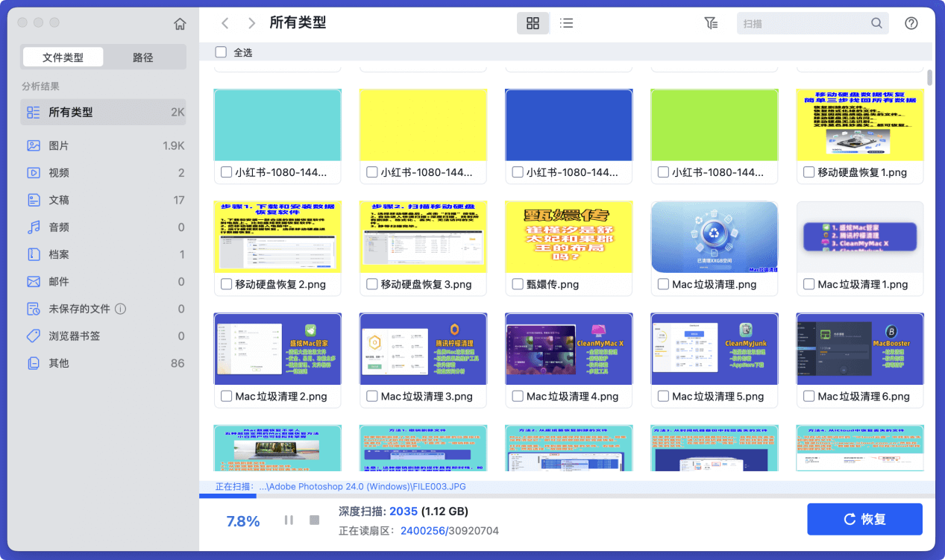Click the home icon at top left
The width and height of the screenshot is (945, 560).
[x=180, y=23]
